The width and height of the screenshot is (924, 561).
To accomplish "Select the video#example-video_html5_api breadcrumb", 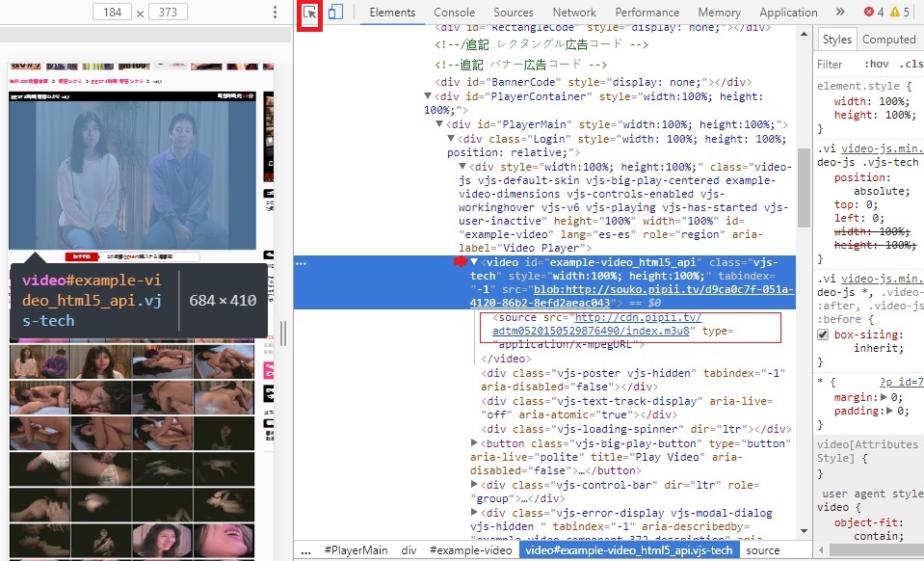I will (629, 550).
